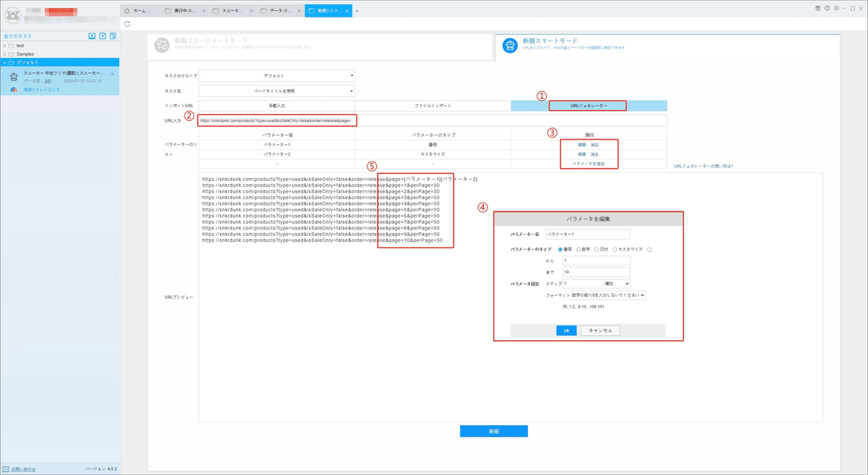Expand the Samples folder
This screenshot has height=475, width=868.
point(4,54)
